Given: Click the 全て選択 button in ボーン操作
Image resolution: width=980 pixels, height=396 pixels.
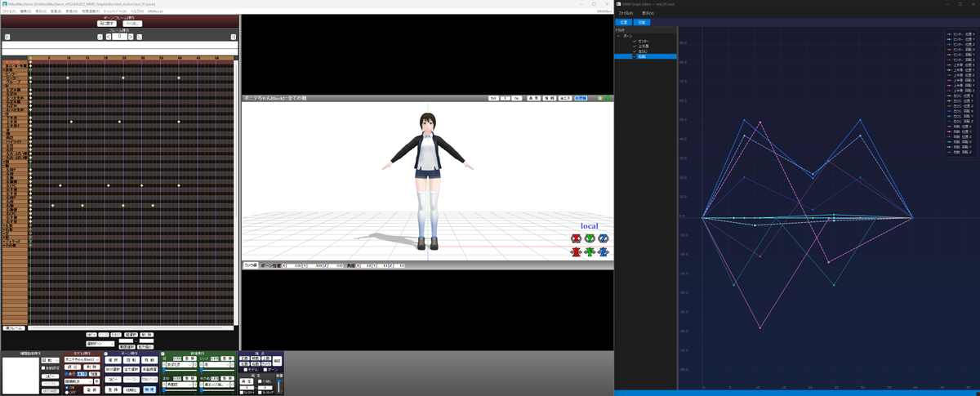Looking at the screenshot, I should (131, 369).
